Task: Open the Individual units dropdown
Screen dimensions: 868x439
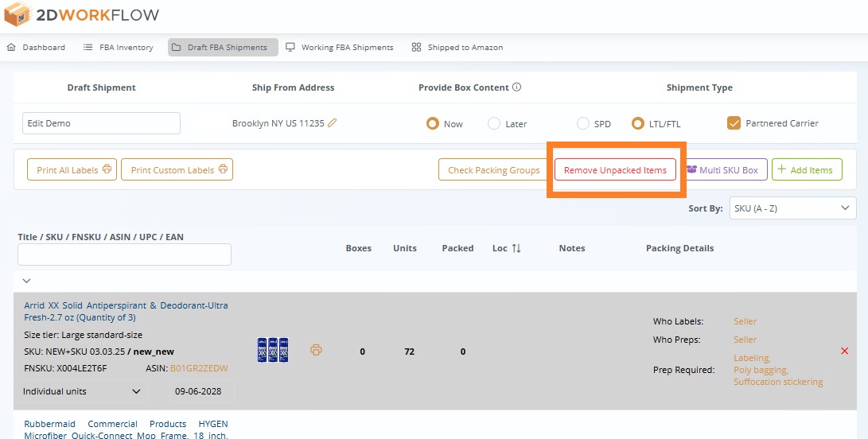Action: (x=82, y=391)
